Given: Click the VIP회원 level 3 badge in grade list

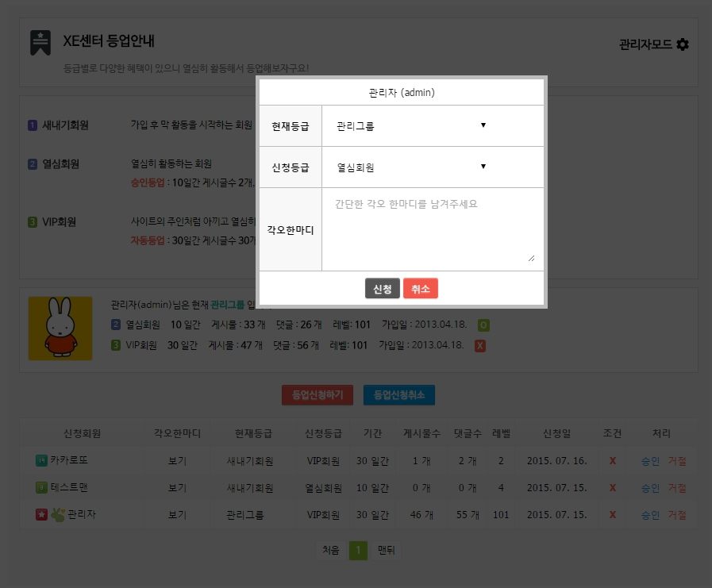Looking at the screenshot, I should tap(33, 222).
